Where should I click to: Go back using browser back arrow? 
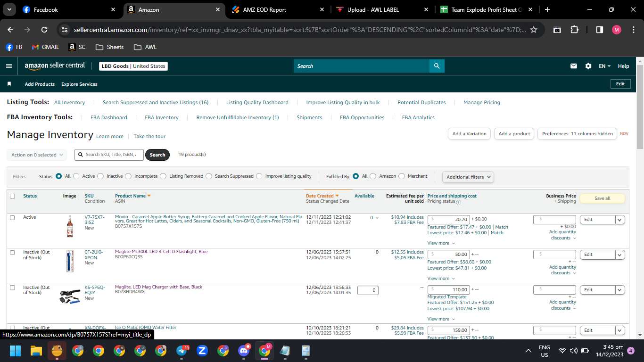(10, 29)
